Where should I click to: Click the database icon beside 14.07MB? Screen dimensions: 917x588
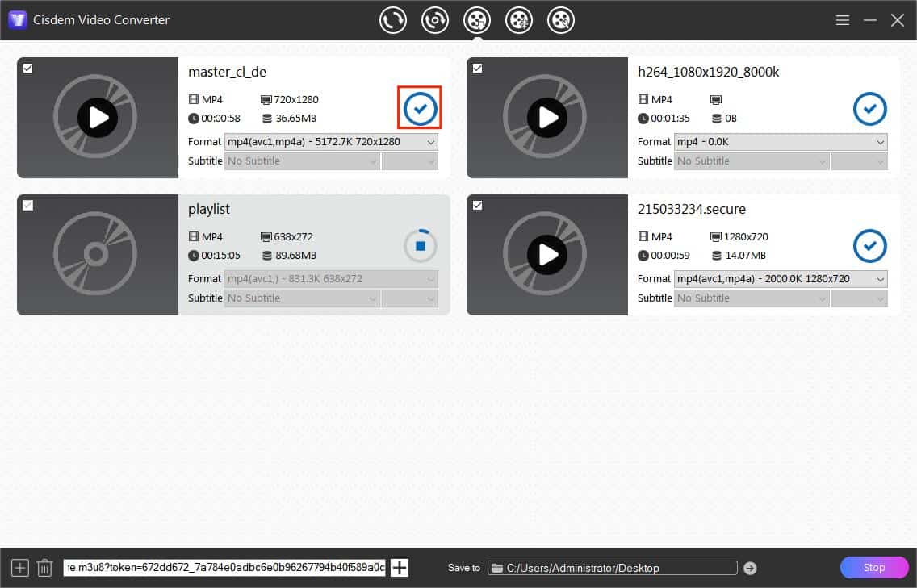[x=717, y=256]
